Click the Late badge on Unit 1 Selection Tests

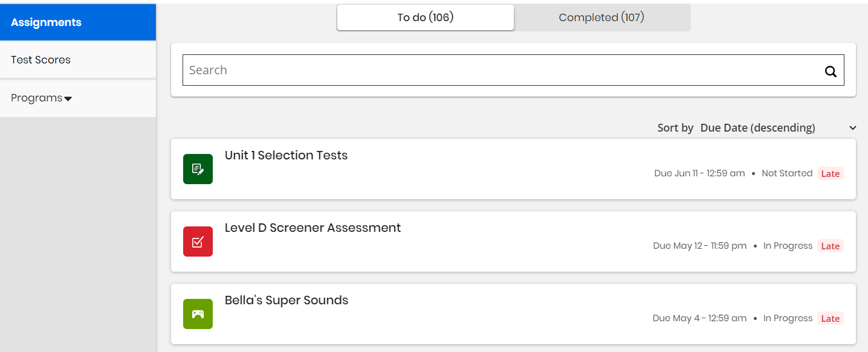click(830, 173)
